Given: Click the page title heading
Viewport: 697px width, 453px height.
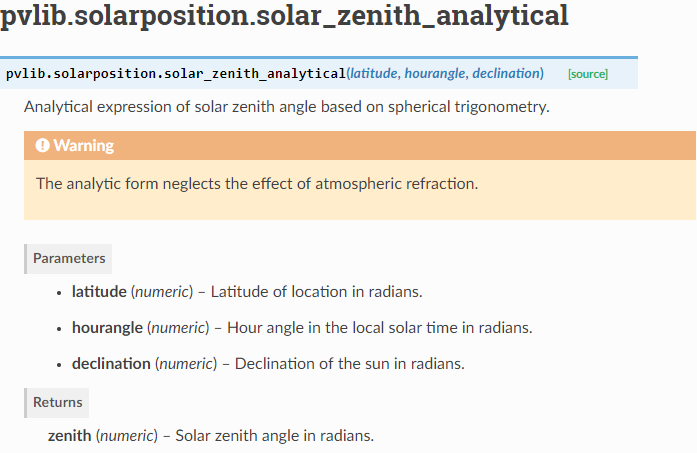Looking at the screenshot, I should tap(284, 16).
